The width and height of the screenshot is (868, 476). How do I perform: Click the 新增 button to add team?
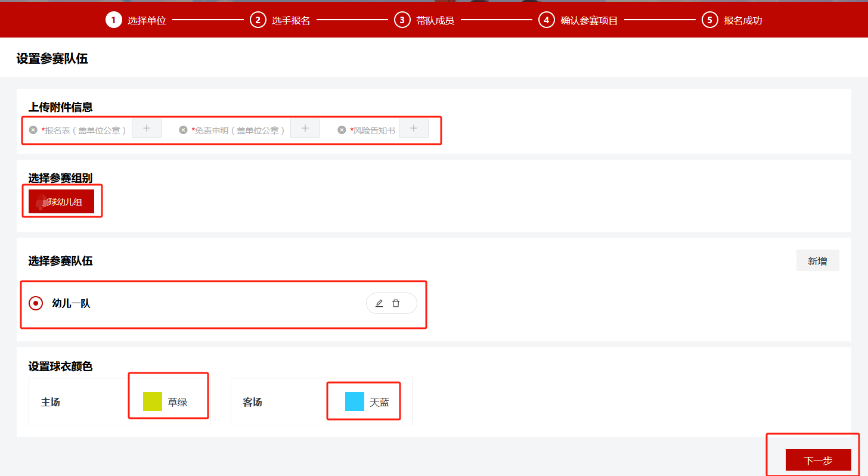pyautogui.click(x=817, y=260)
